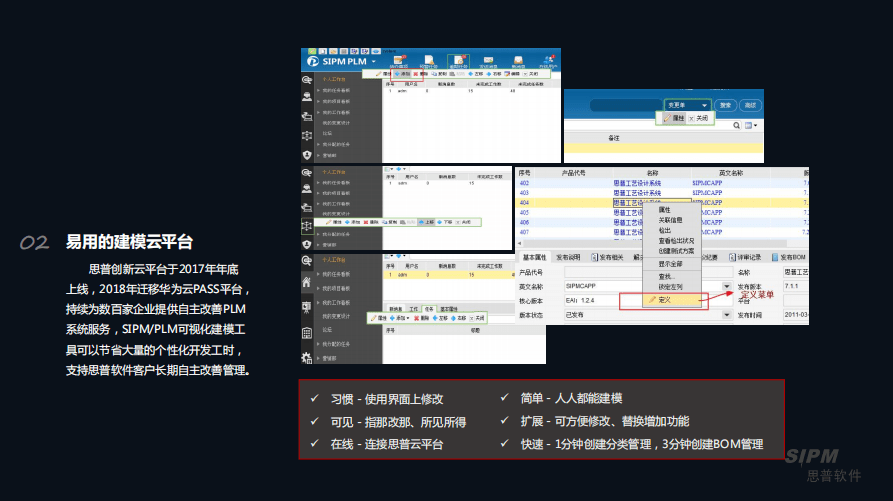The image size is (893, 501).
Task: Click 关闭 in the search panel popup toolbar
Action: coord(699,118)
